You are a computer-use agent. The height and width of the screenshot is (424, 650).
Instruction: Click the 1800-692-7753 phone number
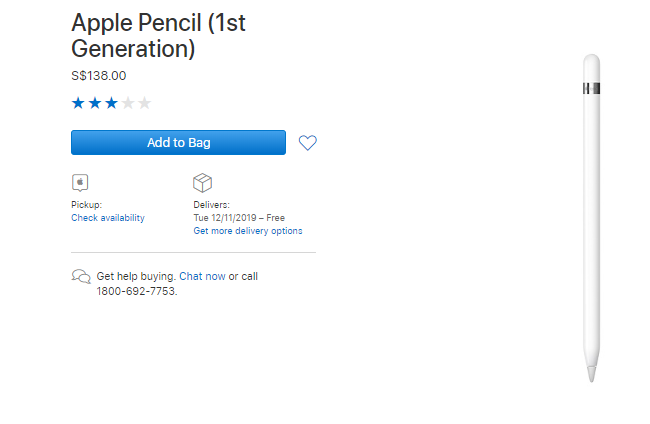[x=136, y=291]
